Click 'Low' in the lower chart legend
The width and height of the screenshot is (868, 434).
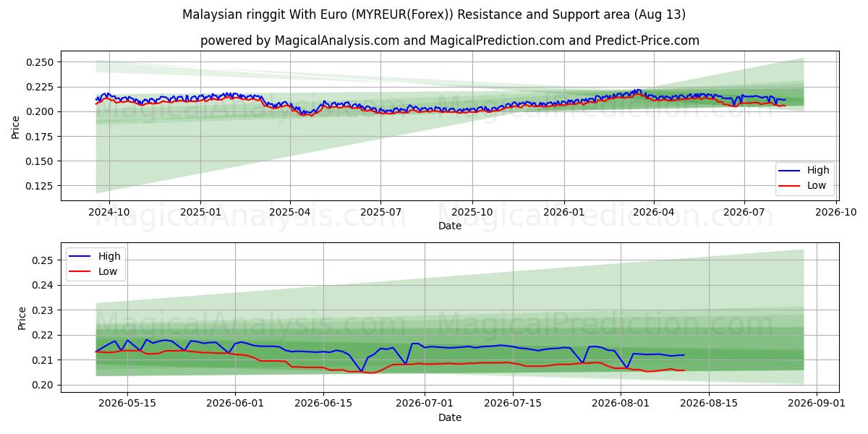tap(109, 271)
